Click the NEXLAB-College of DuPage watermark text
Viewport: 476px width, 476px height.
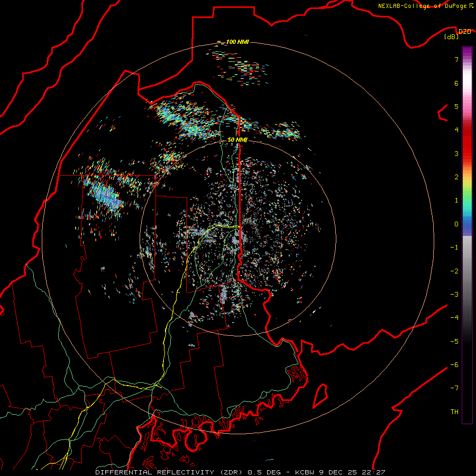[423, 6]
